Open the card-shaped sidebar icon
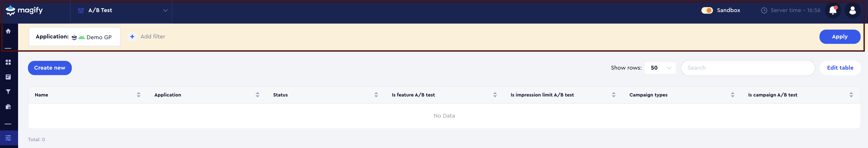Viewport: 868px width, 148px height. tap(8, 77)
